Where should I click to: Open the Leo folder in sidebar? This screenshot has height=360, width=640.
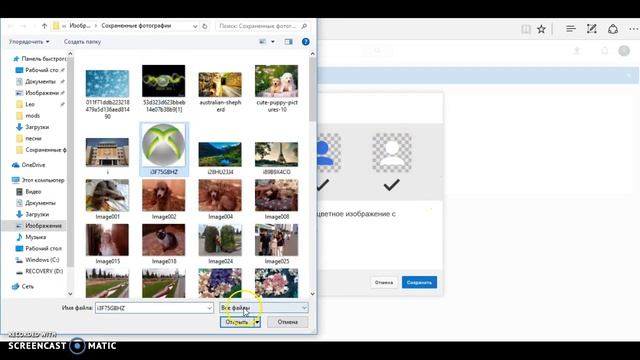30,104
